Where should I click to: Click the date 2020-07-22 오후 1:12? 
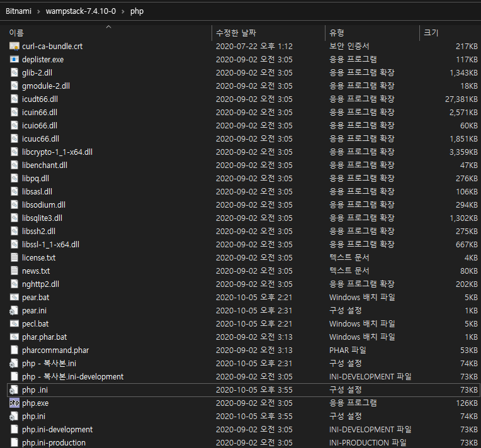click(x=254, y=47)
